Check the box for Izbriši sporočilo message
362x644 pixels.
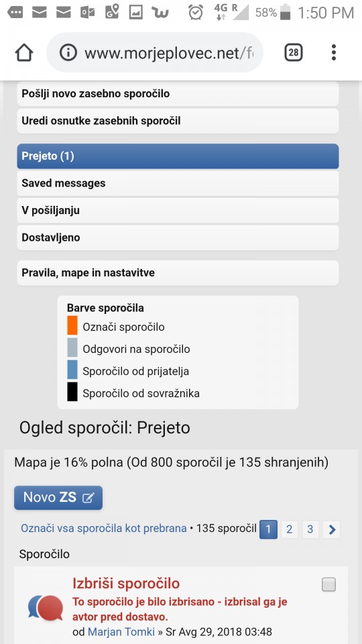328,584
